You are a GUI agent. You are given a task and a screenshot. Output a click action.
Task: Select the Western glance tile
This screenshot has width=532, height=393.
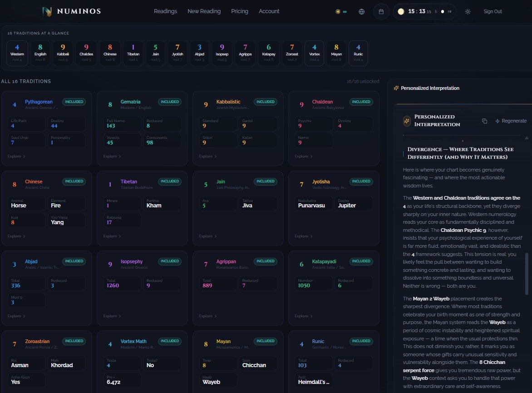(17, 53)
